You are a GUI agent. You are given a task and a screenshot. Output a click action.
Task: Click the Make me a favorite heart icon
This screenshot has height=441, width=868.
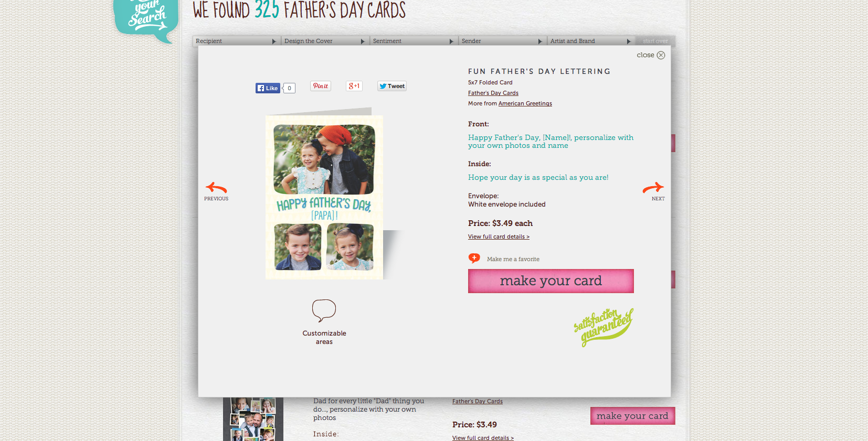coord(474,258)
